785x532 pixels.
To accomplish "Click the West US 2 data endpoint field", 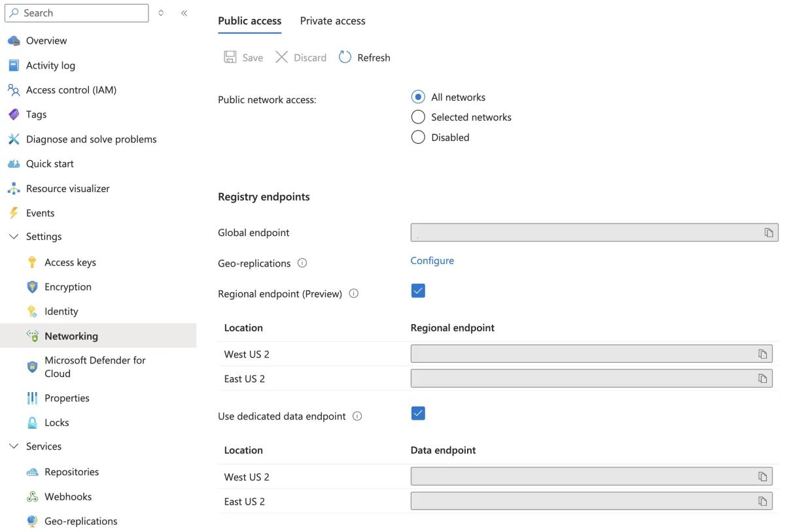I will pyautogui.click(x=591, y=476).
